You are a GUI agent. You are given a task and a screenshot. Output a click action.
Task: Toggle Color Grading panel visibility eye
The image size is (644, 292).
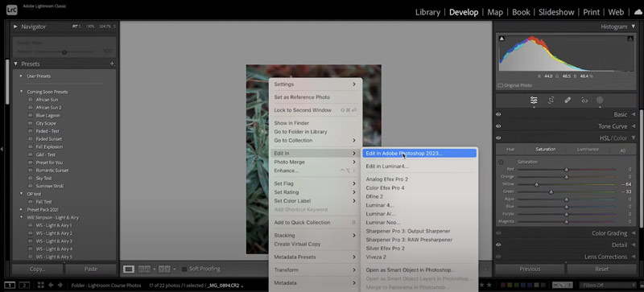498,232
